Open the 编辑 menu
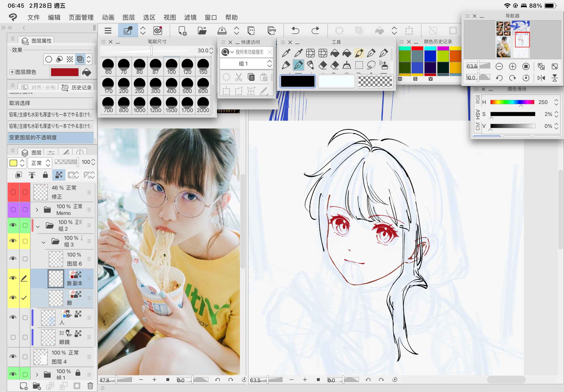 pyautogui.click(x=54, y=17)
